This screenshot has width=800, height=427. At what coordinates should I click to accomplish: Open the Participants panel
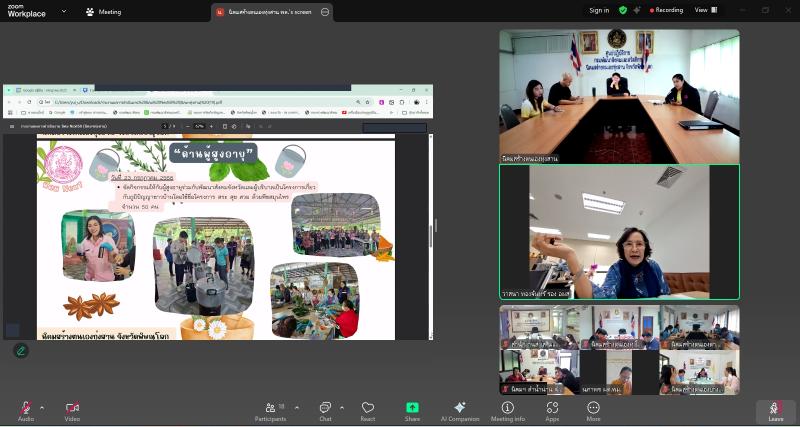271,411
